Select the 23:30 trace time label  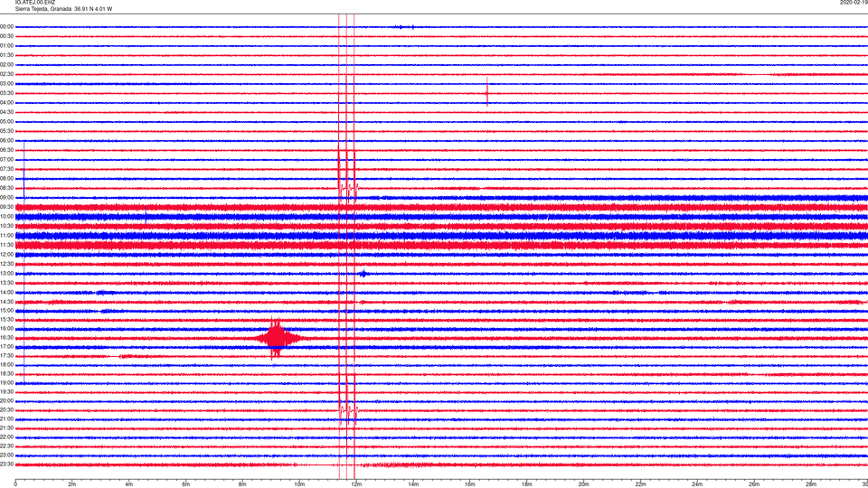pos(7,465)
